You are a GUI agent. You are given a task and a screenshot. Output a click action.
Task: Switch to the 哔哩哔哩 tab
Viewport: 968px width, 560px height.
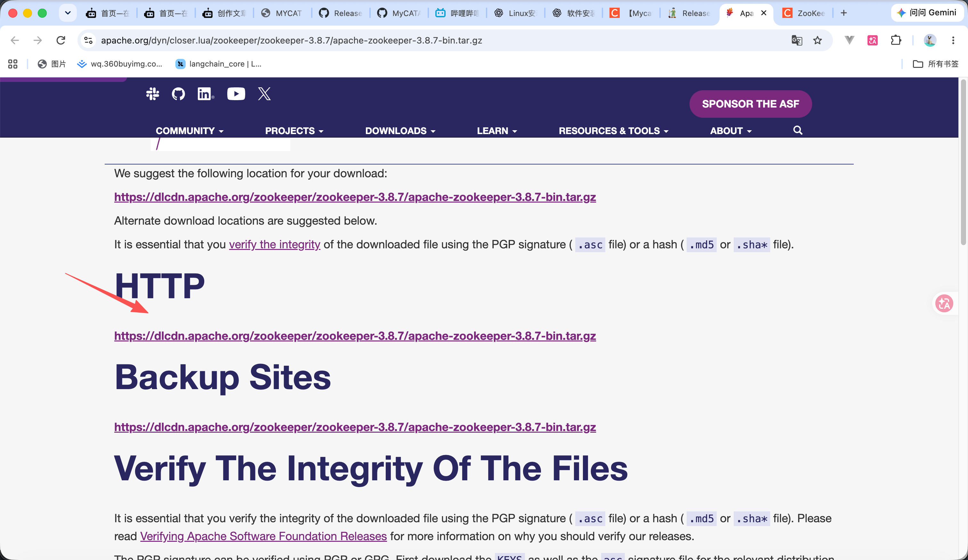(x=457, y=13)
